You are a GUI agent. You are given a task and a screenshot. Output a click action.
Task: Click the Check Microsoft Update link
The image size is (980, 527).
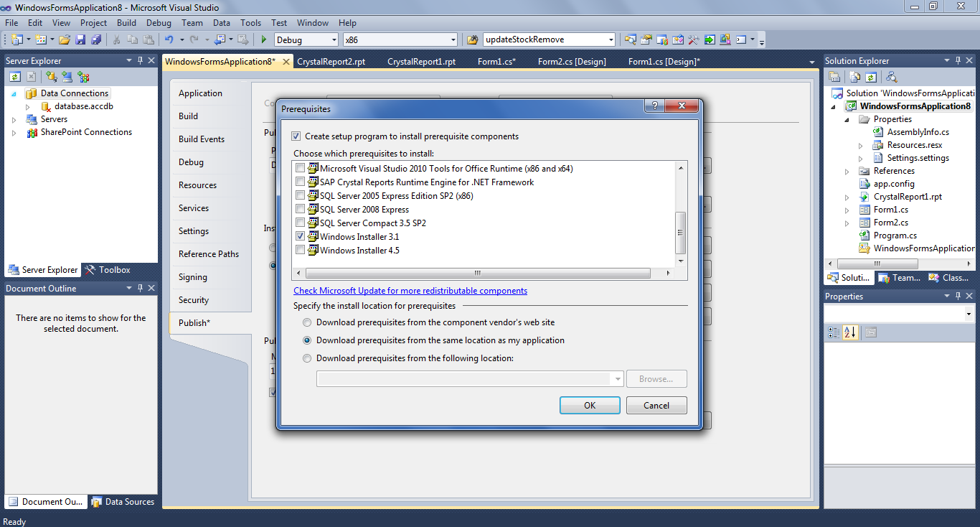pos(410,290)
